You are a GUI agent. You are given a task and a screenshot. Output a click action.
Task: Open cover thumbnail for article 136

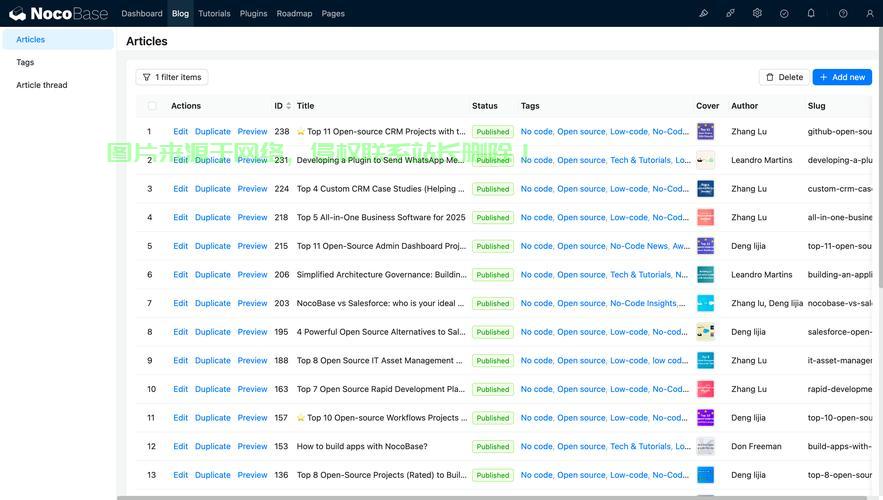tap(706, 475)
